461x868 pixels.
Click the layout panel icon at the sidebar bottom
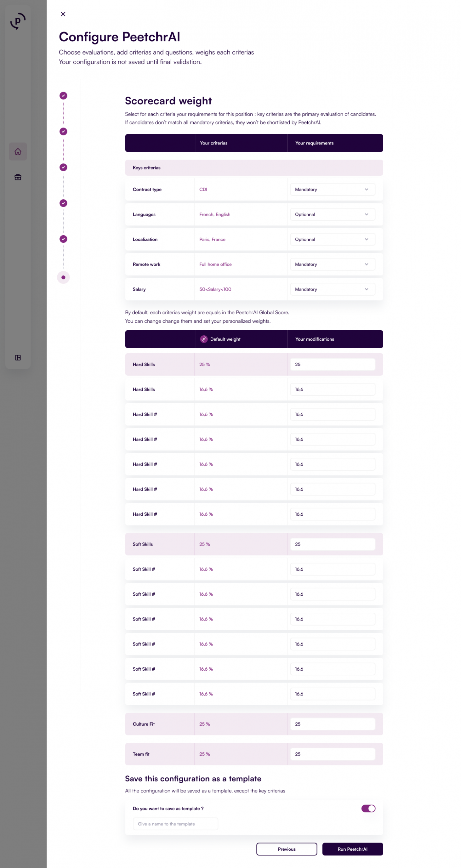[18, 358]
